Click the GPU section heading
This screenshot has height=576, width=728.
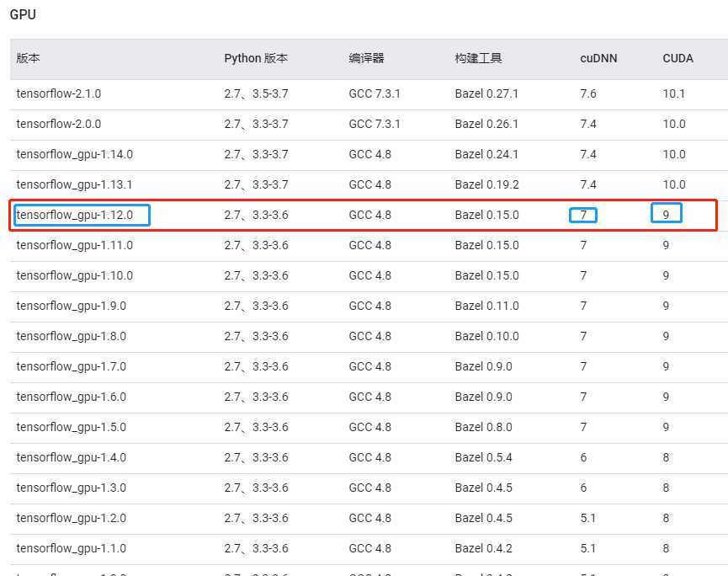(x=23, y=15)
